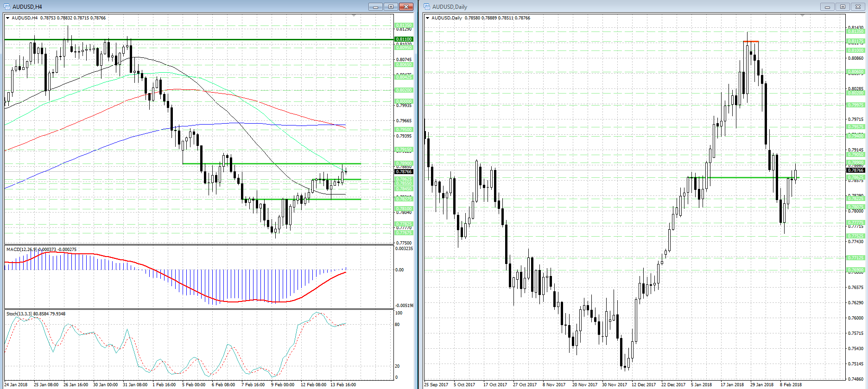Open the Daily chart's symbol dropdown arrow

click(x=427, y=18)
